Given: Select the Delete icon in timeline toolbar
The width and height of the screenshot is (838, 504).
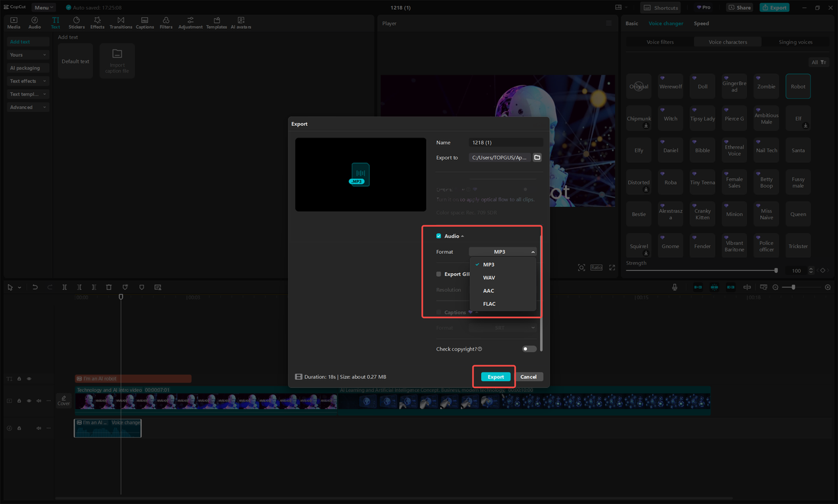Looking at the screenshot, I should [109, 287].
